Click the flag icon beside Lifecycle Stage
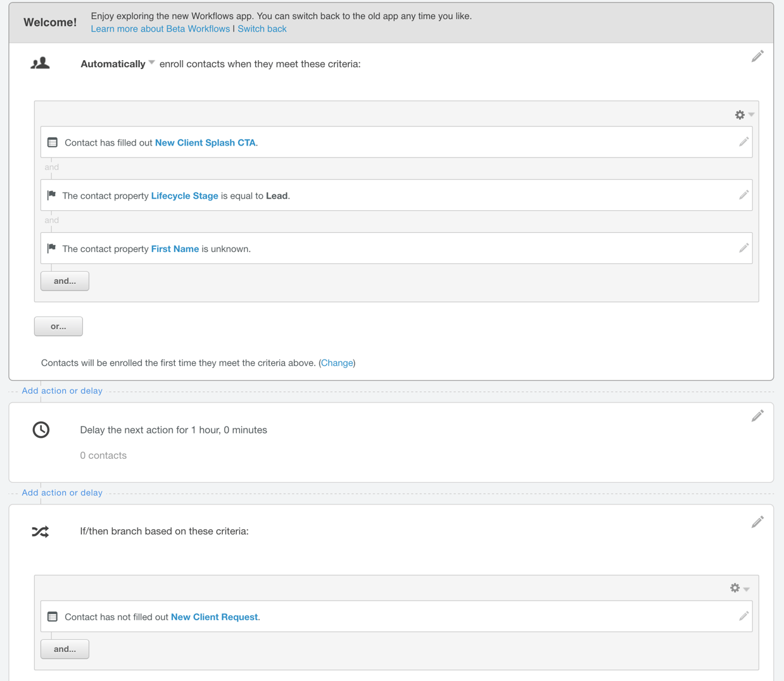 point(51,195)
